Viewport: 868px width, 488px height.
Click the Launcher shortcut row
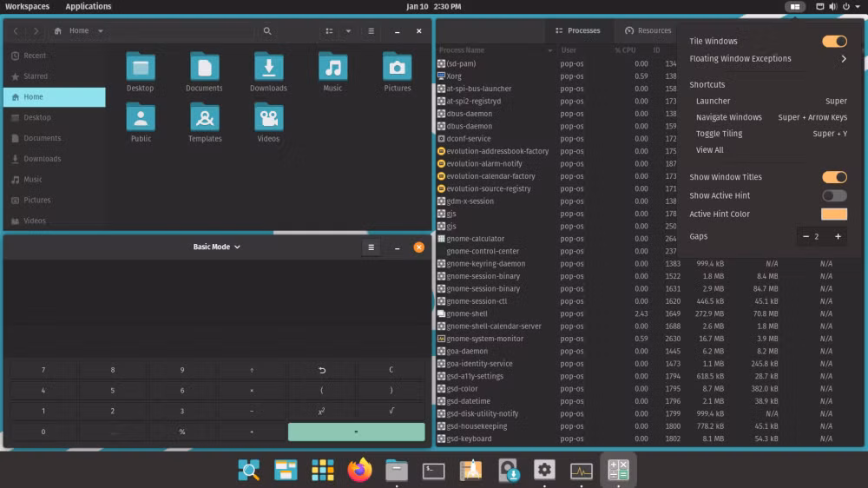coord(771,101)
